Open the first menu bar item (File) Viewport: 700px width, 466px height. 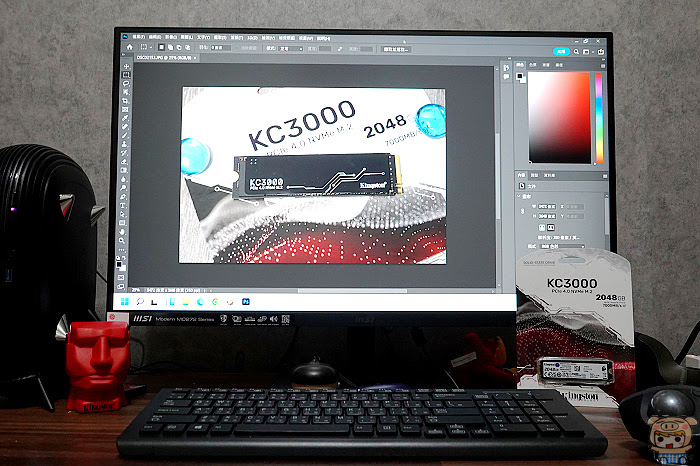pos(139,37)
